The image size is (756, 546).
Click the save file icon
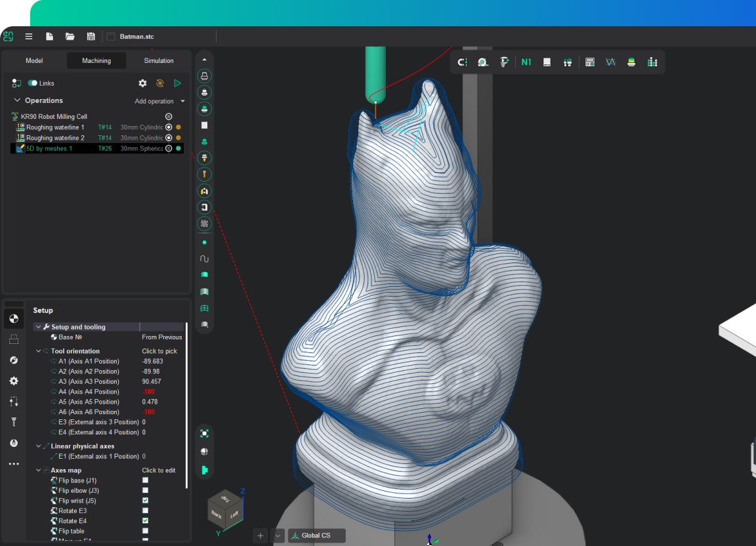[x=91, y=37]
